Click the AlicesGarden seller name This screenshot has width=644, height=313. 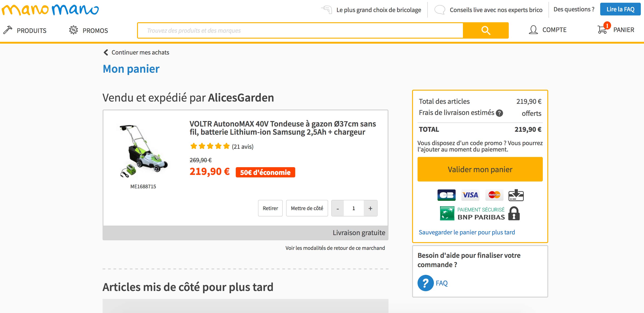point(241,98)
